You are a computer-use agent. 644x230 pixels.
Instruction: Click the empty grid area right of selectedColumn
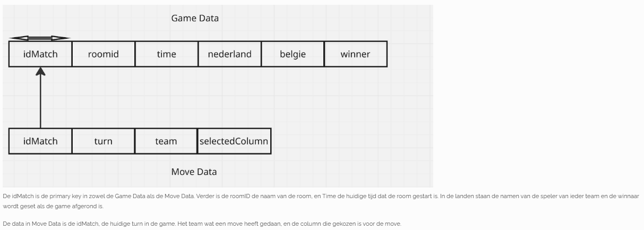(351, 141)
